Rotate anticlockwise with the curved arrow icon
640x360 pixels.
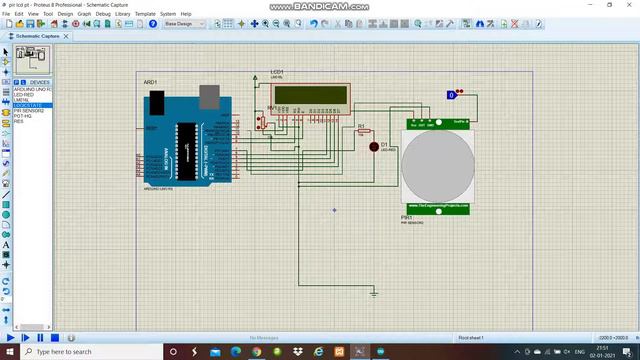(x=6, y=291)
